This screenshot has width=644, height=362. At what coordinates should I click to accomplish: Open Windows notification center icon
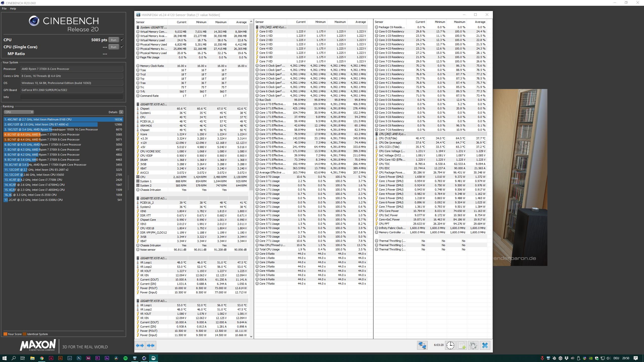[636, 358]
